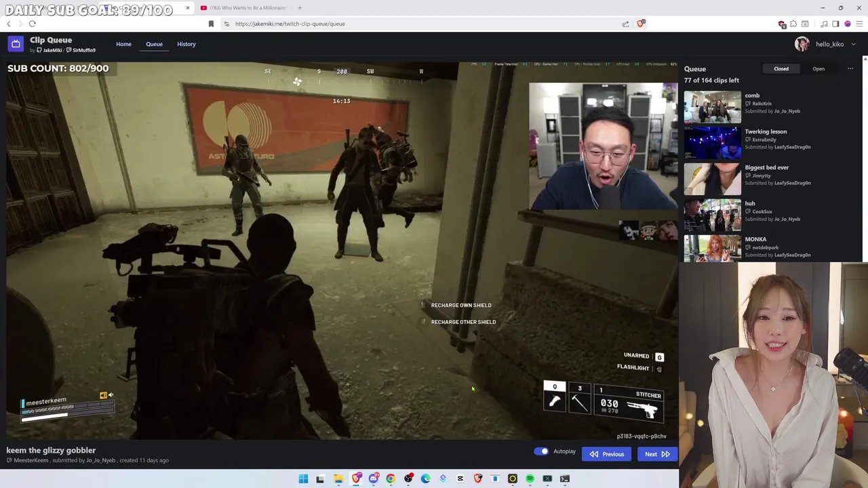Open Windows Start menu in taskbar
868x488 pixels.
tap(303, 479)
